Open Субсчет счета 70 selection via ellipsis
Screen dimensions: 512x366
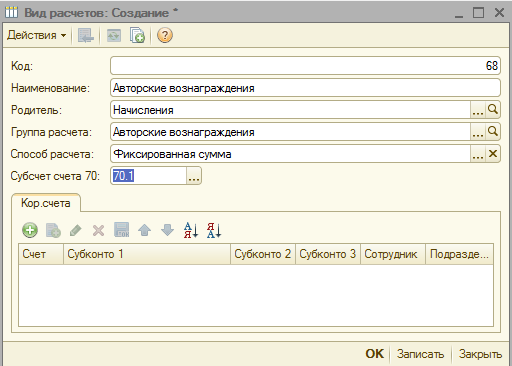point(194,176)
